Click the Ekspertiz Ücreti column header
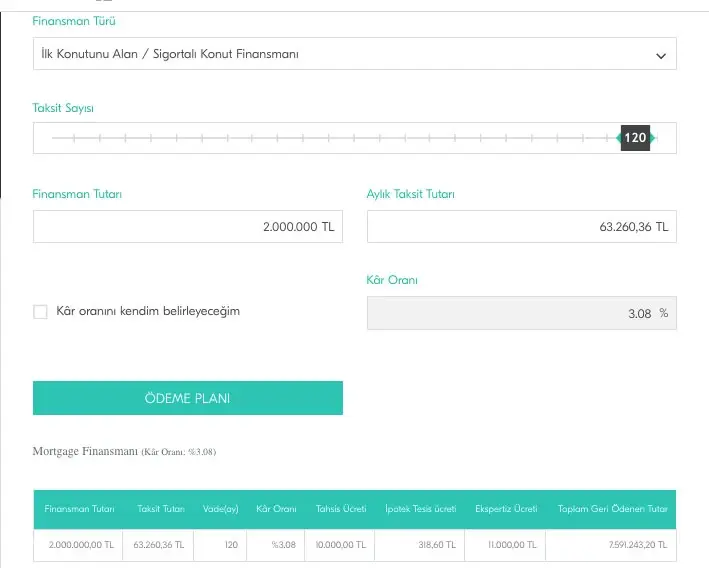 coord(506,509)
